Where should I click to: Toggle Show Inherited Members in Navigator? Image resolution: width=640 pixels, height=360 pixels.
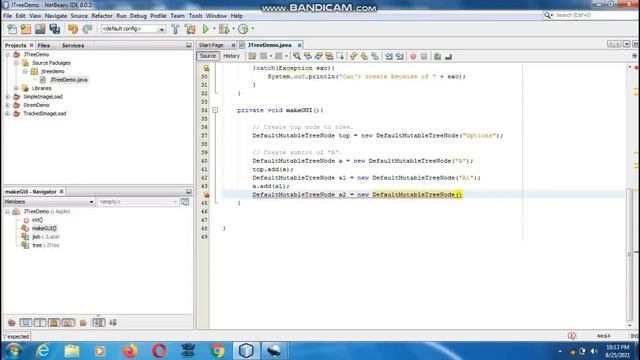click(11, 322)
